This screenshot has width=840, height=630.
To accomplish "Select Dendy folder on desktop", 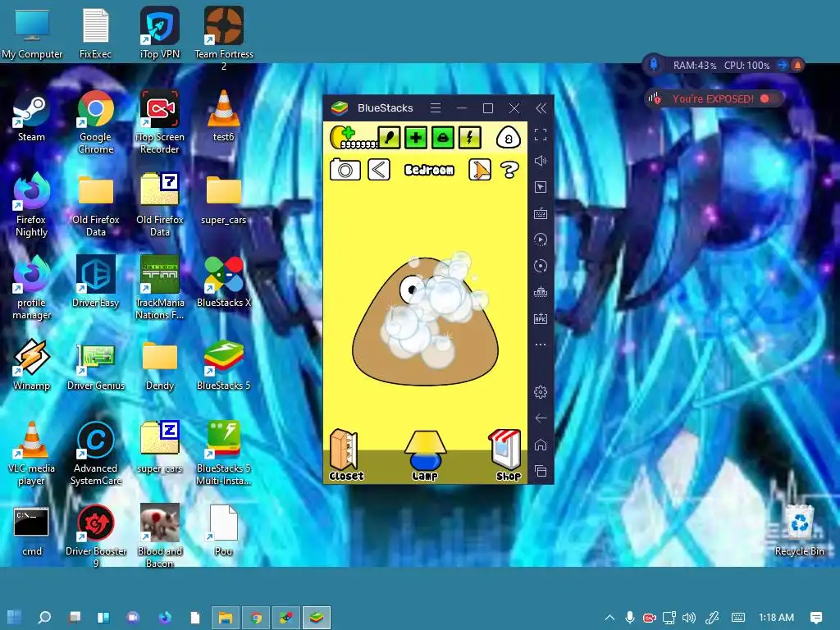I will (160, 365).
